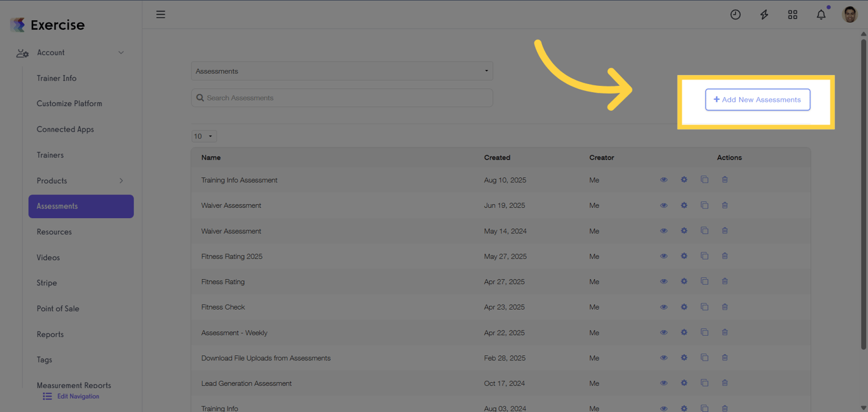Switch to the Resources sidebar item
The image size is (868, 412).
pyautogui.click(x=54, y=231)
